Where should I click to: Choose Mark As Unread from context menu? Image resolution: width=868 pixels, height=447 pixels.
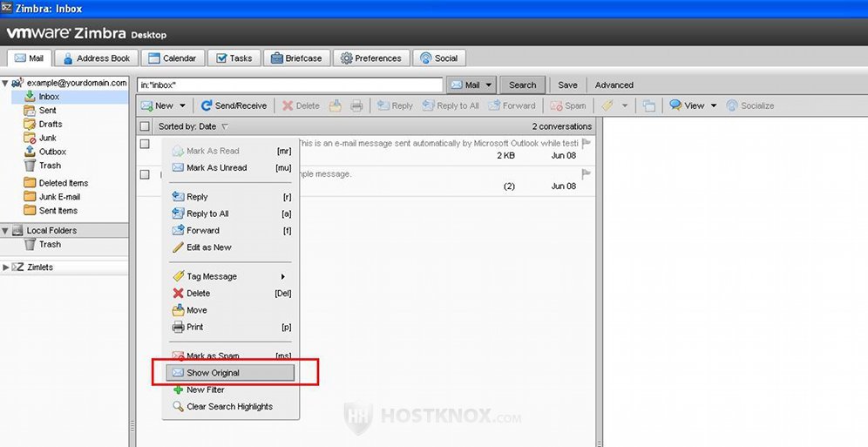click(231, 167)
